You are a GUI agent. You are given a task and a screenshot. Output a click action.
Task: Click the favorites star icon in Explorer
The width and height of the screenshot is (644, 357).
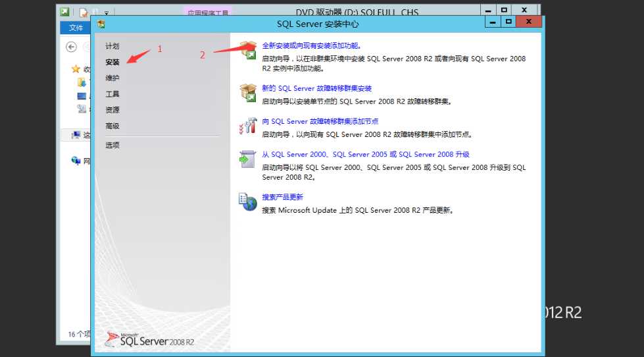(x=76, y=69)
